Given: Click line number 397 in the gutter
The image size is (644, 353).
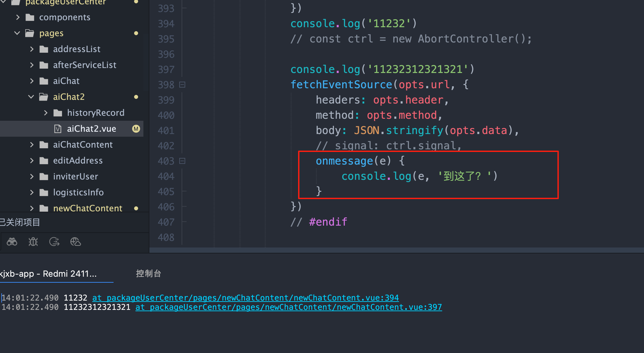Looking at the screenshot, I should (166, 69).
